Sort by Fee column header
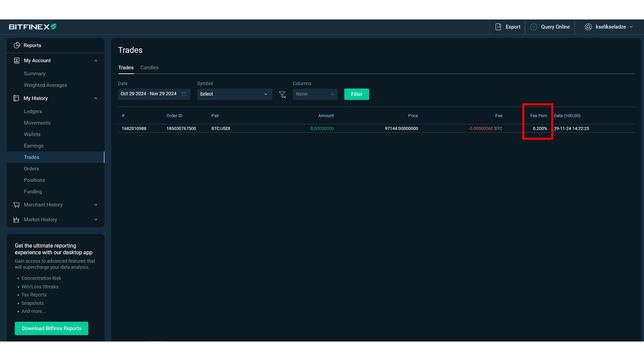The image size is (644, 362). (x=499, y=116)
